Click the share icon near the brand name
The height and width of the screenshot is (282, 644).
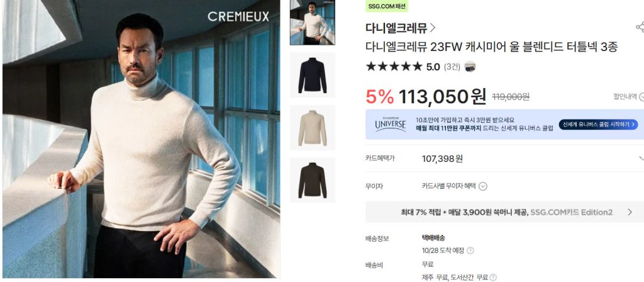click(x=640, y=28)
